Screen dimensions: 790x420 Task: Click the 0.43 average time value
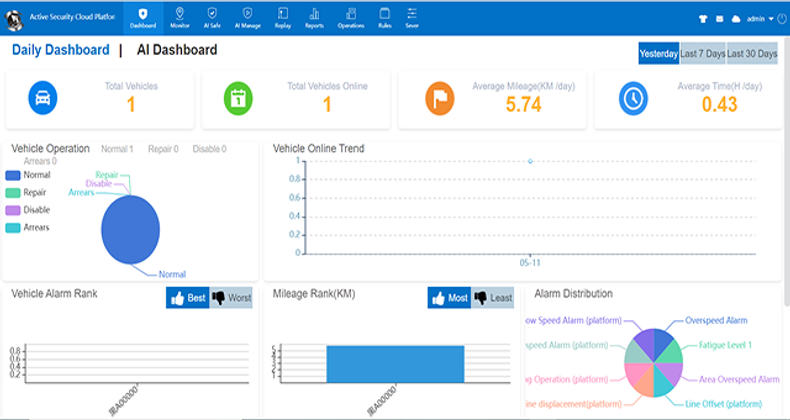tap(719, 104)
